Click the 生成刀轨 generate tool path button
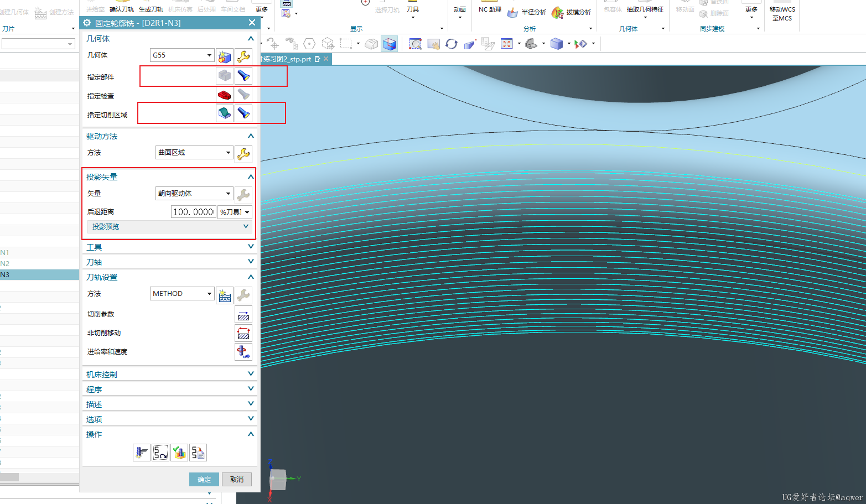Image resolution: width=866 pixels, height=504 pixels. click(151, 7)
